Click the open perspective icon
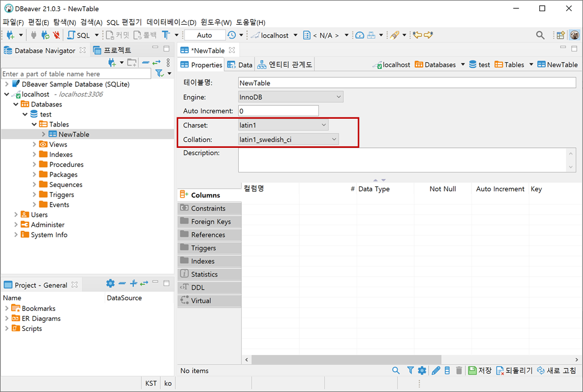Viewport: 583px width, 392px height. (561, 35)
